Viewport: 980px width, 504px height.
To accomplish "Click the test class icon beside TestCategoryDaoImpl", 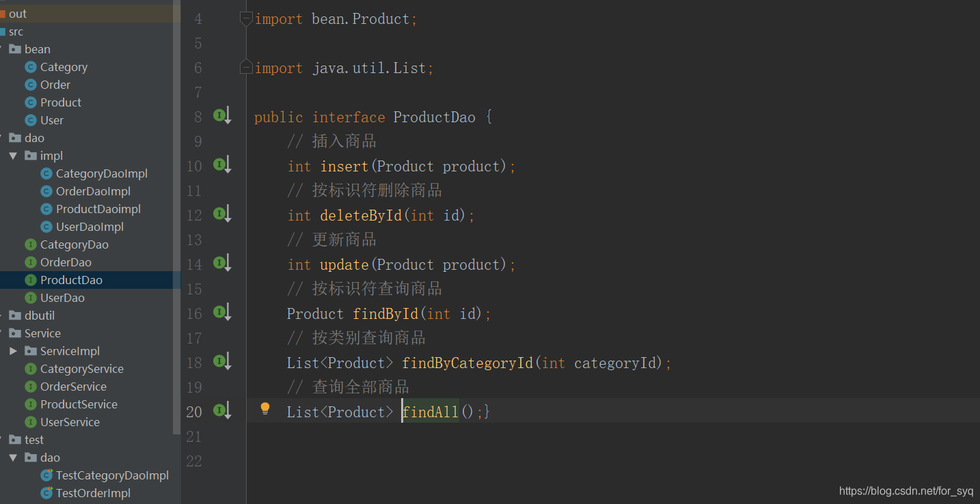I will tap(46, 475).
